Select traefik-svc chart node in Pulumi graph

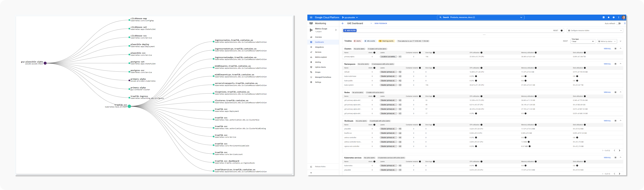coord(129,106)
